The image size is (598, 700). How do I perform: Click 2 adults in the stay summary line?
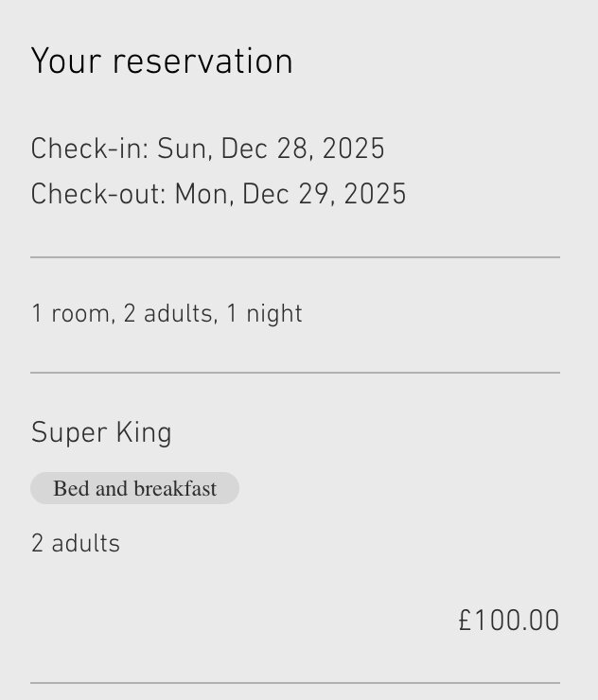(167, 314)
